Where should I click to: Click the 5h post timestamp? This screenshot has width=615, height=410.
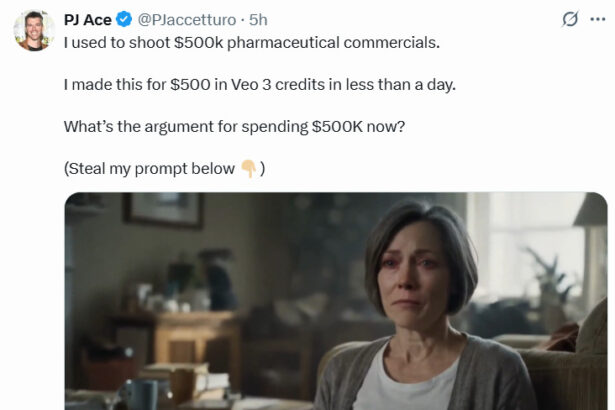coord(258,20)
